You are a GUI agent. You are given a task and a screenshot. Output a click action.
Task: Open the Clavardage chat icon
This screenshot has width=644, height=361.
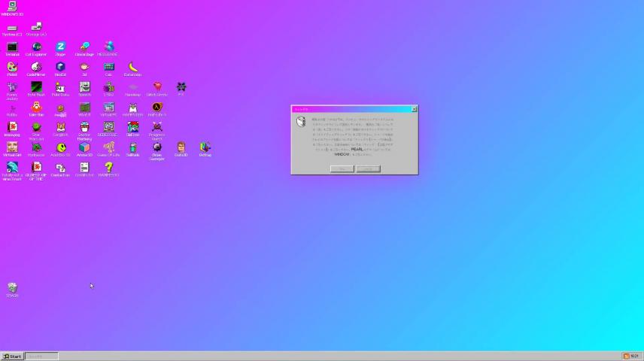84,49
